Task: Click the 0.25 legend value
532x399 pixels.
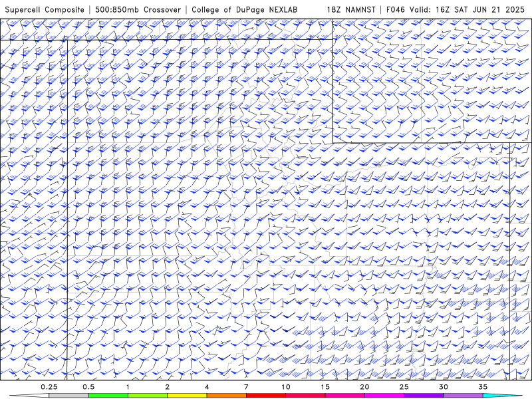Action: (49, 387)
